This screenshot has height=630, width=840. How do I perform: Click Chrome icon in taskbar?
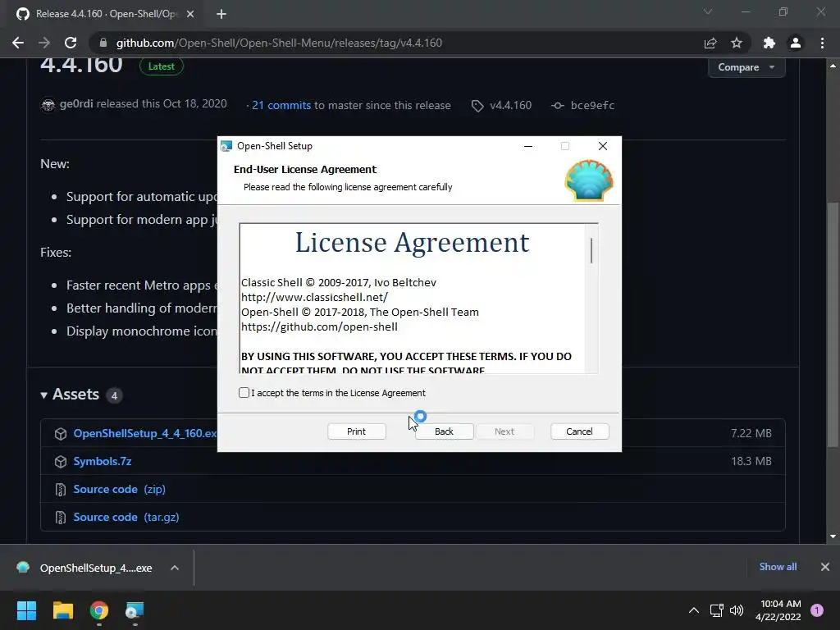pyautogui.click(x=99, y=610)
